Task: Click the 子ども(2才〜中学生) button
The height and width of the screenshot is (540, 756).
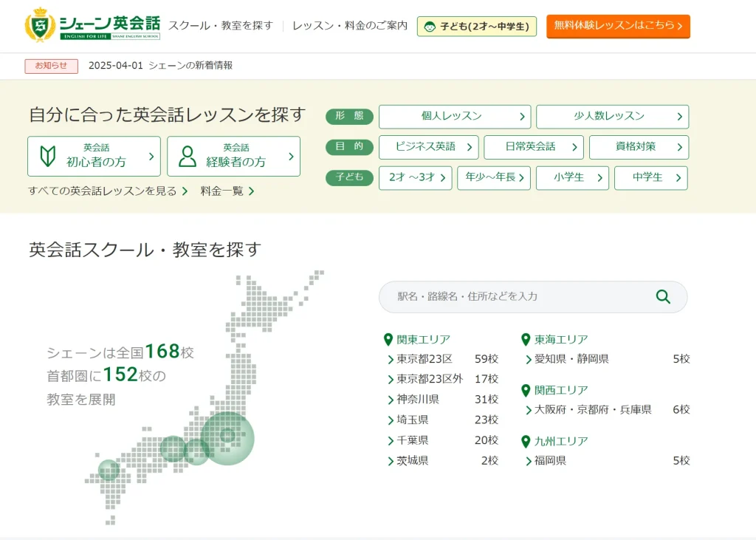Action: click(x=477, y=27)
